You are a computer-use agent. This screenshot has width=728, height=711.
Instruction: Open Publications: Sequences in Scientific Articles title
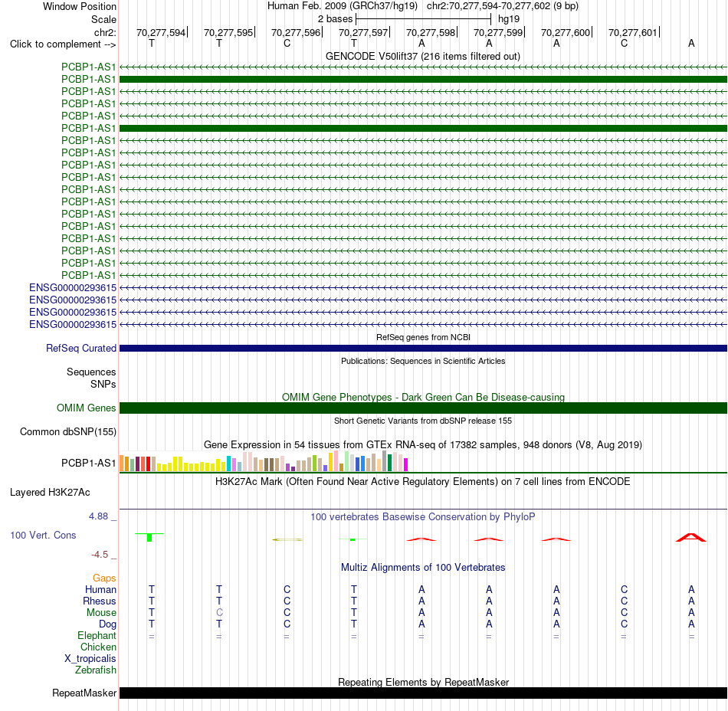pos(423,361)
